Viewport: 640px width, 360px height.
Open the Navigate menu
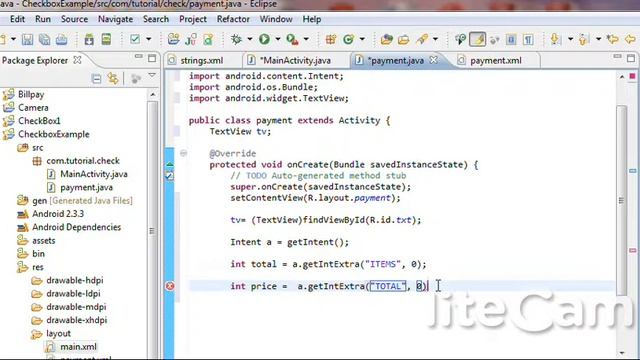click(115, 19)
